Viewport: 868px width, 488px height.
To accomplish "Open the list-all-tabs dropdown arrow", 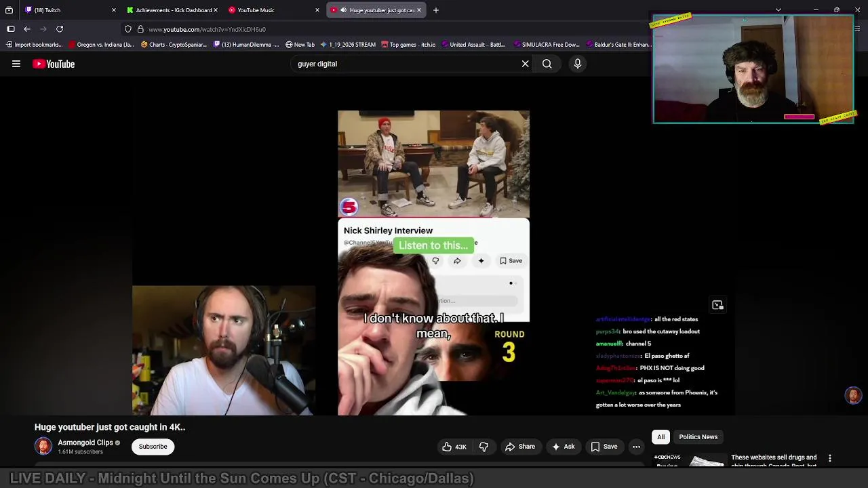I will pyautogui.click(x=778, y=10).
